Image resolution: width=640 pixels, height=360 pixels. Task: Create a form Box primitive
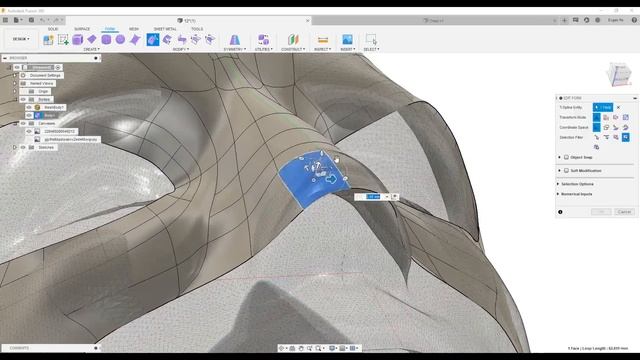point(78,40)
